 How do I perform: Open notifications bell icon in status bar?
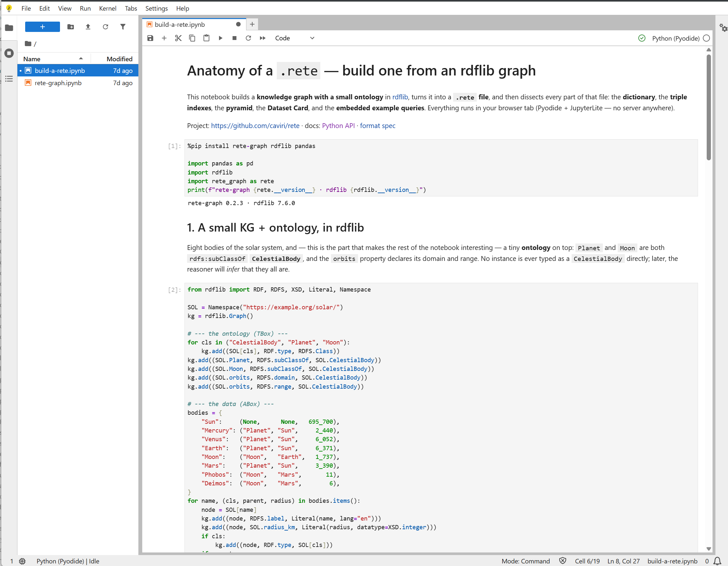tap(717, 561)
